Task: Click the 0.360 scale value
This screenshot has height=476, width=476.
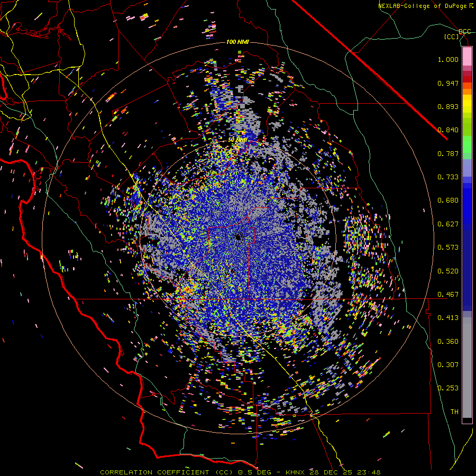Action: (x=448, y=342)
